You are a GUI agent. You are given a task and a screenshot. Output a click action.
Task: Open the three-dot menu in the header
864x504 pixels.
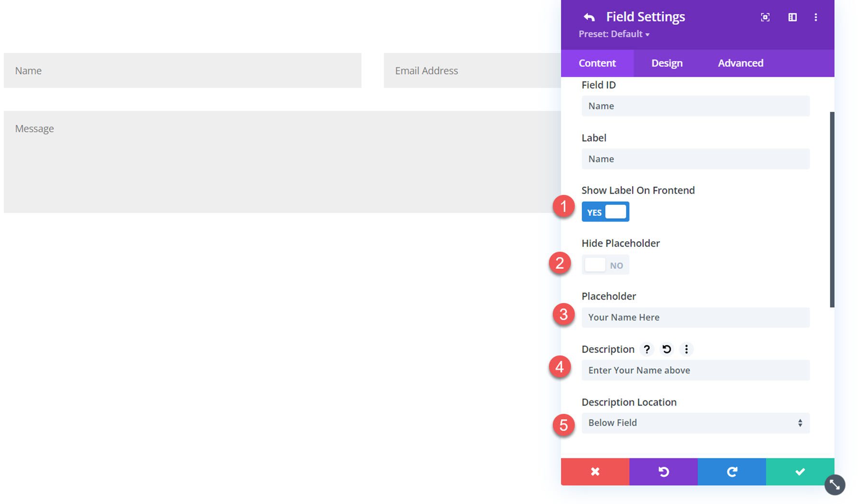(x=816, y=17)
